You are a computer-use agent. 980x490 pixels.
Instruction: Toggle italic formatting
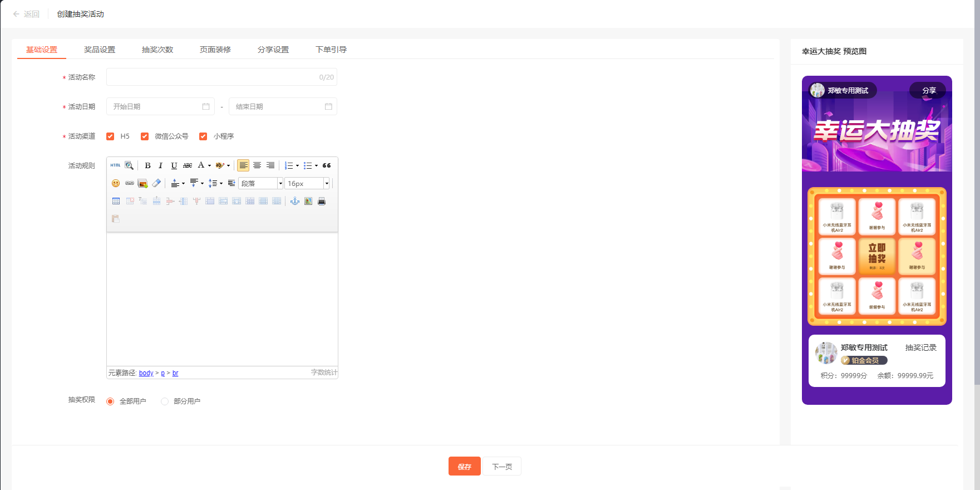pos(161,165)
